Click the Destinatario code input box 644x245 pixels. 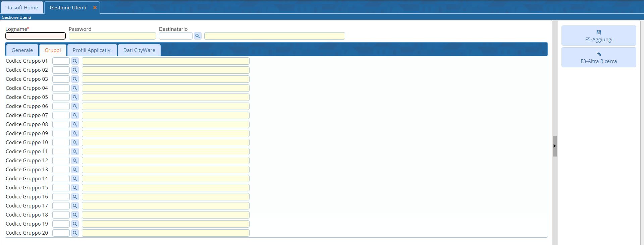click(x=175, y=36)
